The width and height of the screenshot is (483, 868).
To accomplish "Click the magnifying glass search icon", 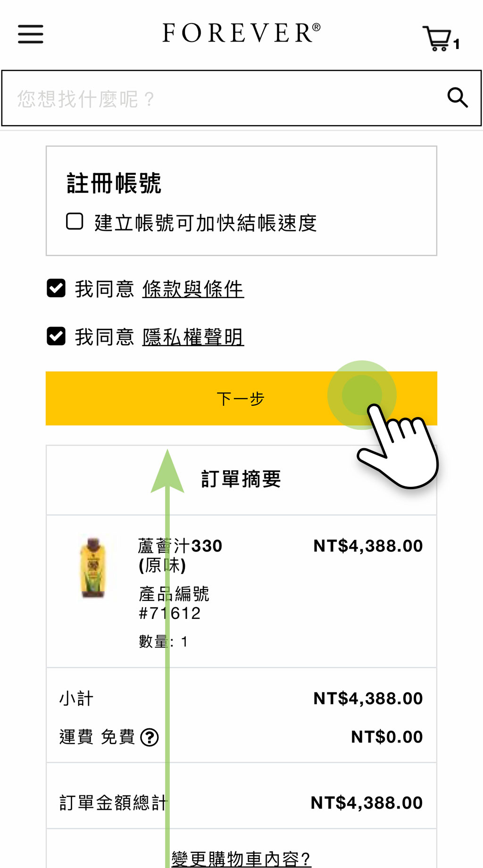I will 457,98.
